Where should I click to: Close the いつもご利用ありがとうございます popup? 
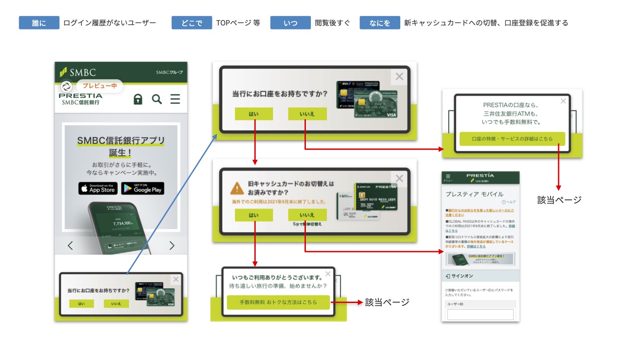coord(328,274)
